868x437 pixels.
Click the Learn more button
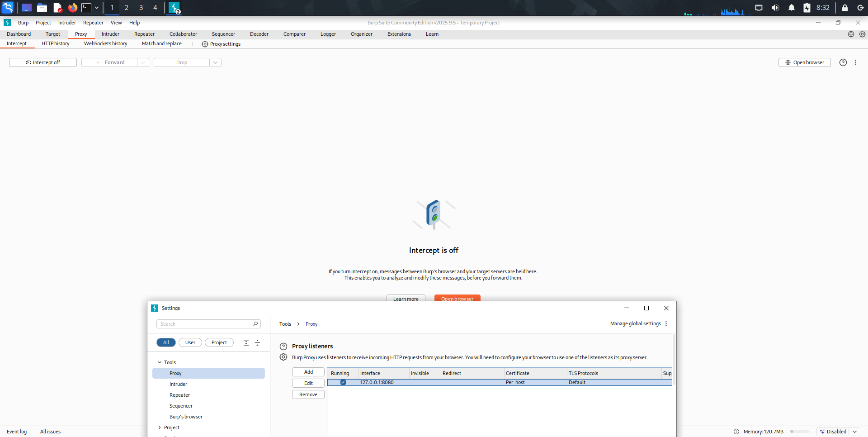point(406,298)
